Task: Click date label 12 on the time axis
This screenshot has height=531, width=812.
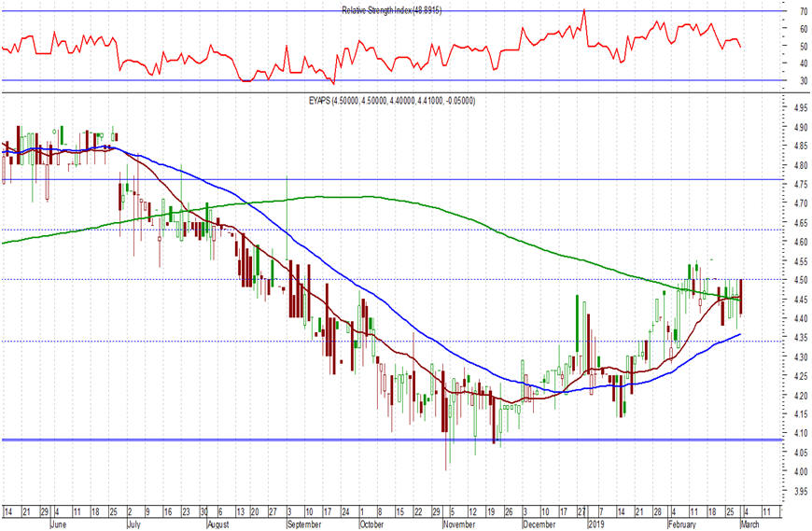Action: coord(472,511)
